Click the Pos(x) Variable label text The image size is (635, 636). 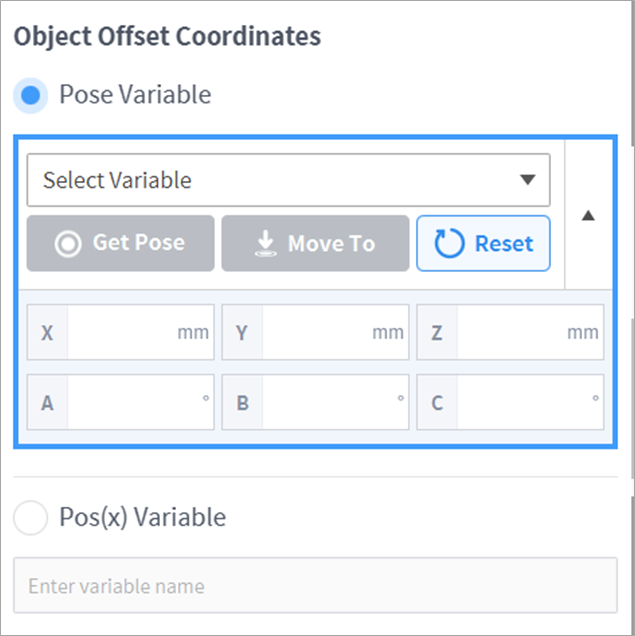pos(142,517)
